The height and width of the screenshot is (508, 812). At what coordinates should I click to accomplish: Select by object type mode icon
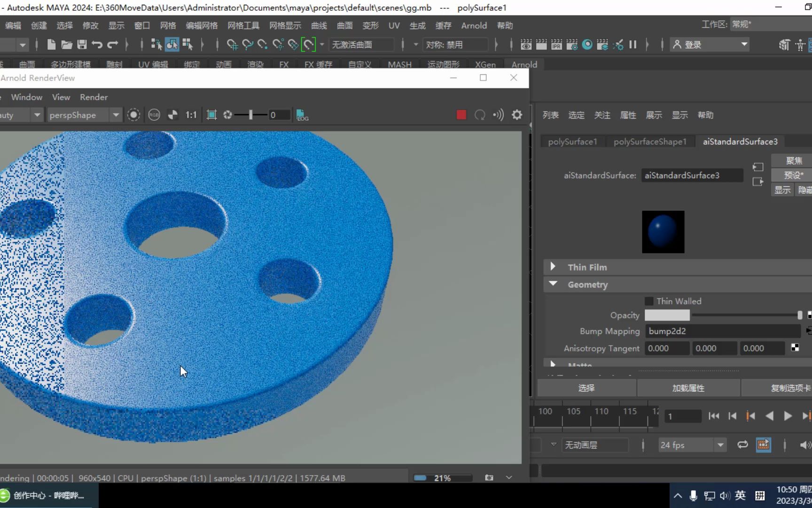pyautogui.click(x=172, y=45)
